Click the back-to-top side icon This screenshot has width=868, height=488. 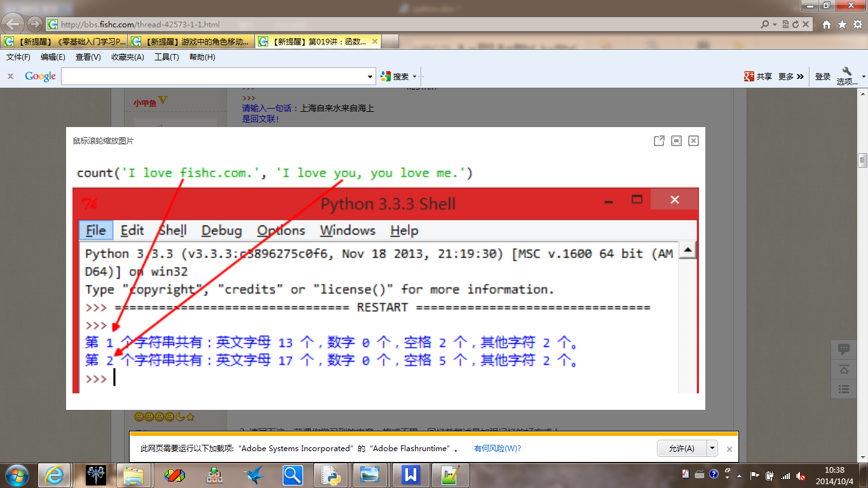(844, 369)
